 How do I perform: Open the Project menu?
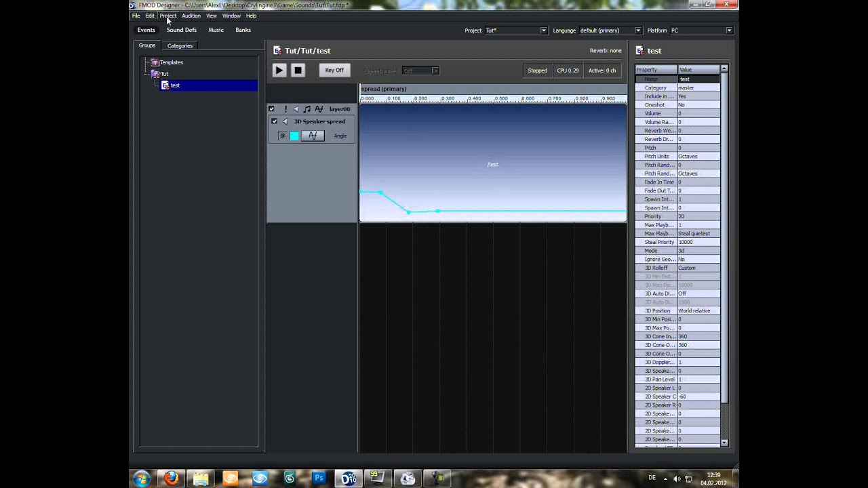click(167, 16)
